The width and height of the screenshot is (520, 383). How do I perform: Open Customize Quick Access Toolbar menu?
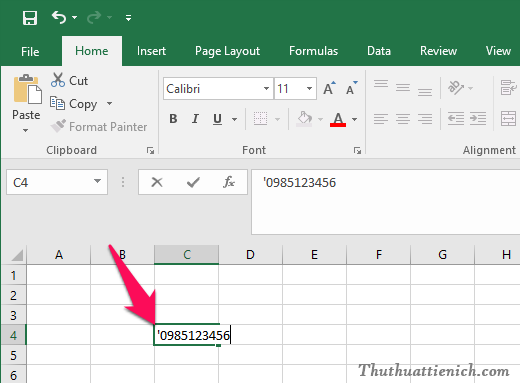[128, 18]
